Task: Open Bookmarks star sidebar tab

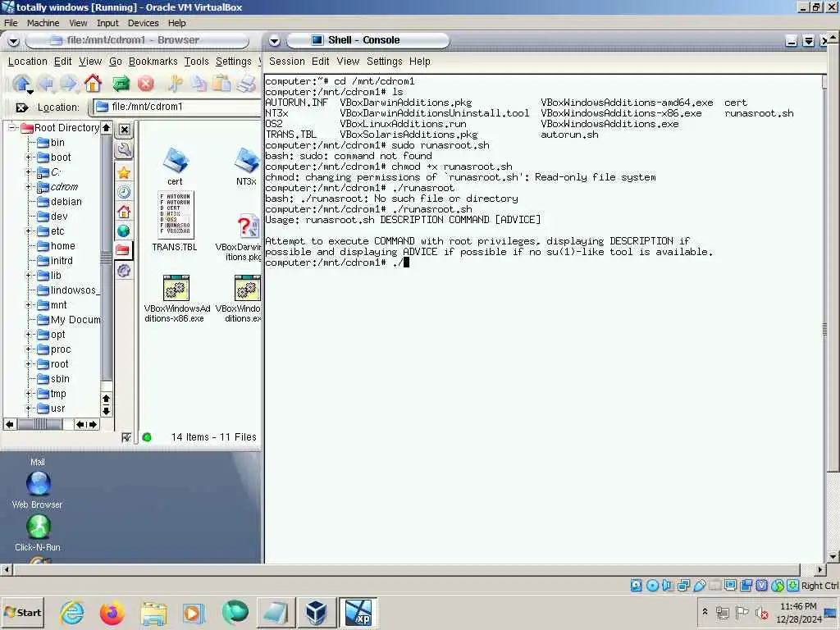Action: tap(125, 172)
